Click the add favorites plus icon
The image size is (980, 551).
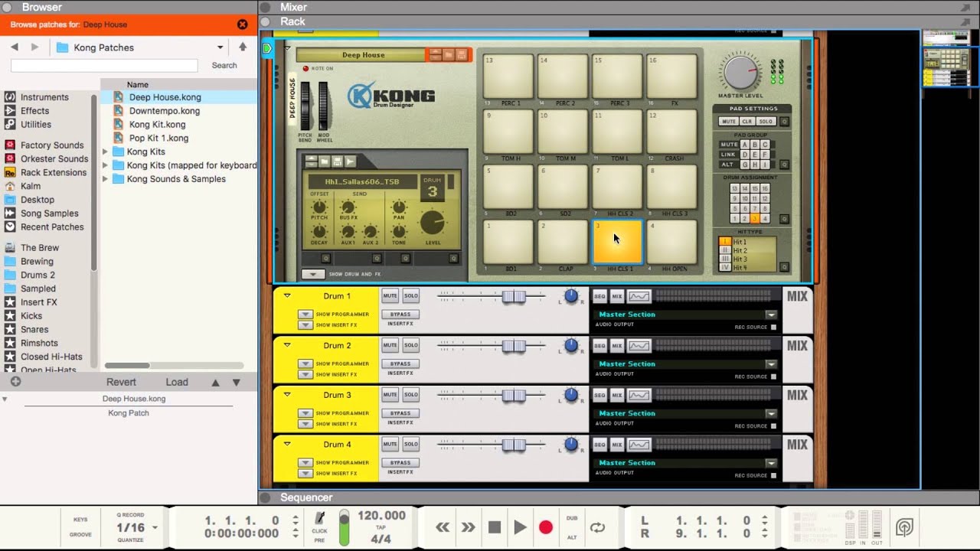[x=15, y=382]
